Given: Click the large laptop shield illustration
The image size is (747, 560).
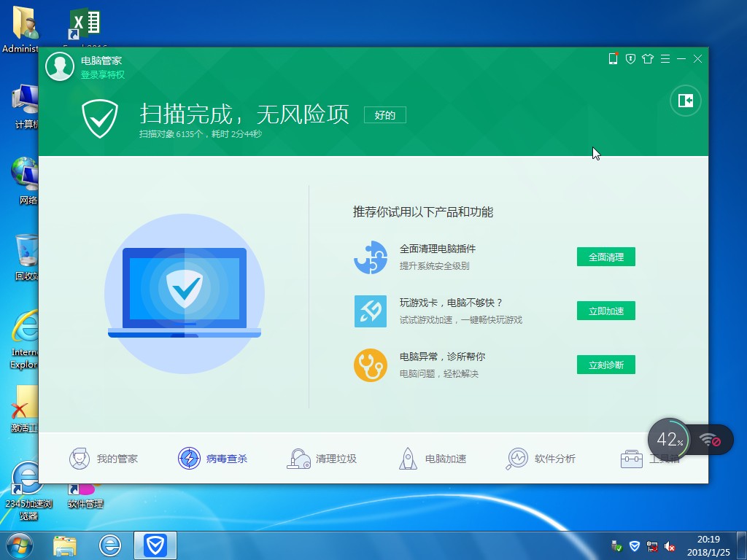Looking at the screenshot, I should coord(185,293).
